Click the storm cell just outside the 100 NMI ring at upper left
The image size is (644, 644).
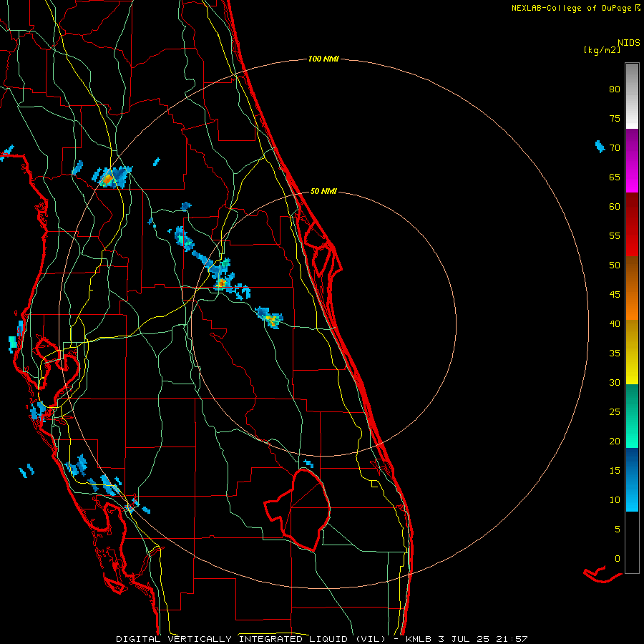[112, 177]
